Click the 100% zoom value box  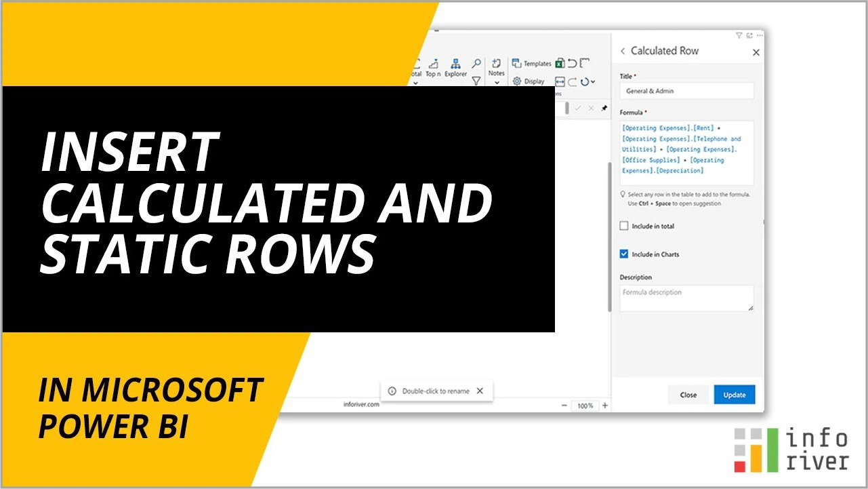click(x=585, y=406)
